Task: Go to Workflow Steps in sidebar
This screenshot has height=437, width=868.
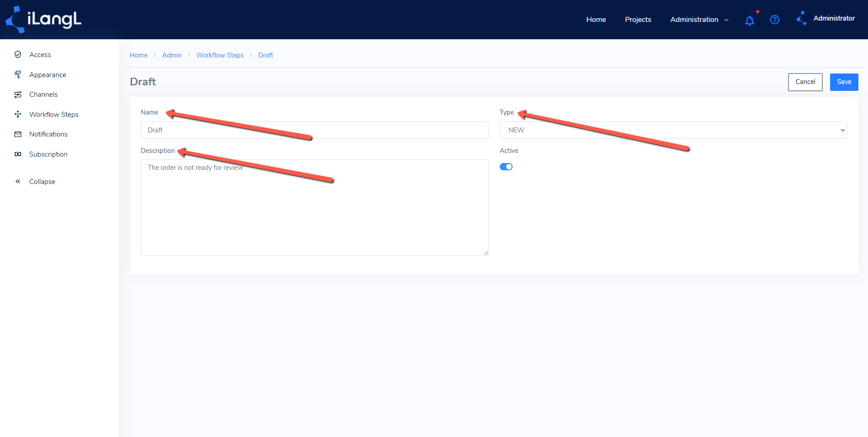Action: [x=54, y=115]
